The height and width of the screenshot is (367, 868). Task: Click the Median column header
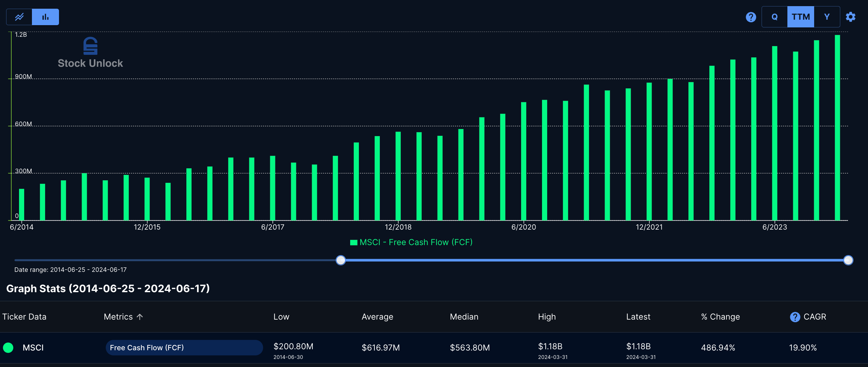464,317
